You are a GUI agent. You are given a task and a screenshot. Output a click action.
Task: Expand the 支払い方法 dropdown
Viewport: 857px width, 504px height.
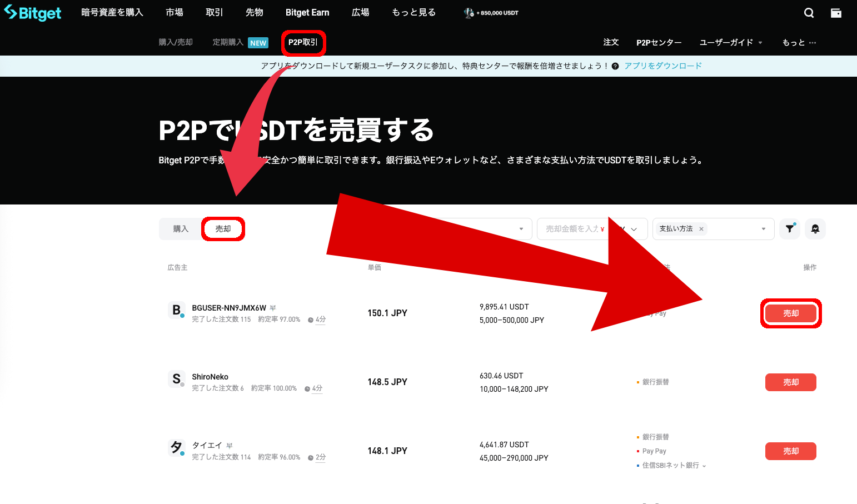pos(763,229)
